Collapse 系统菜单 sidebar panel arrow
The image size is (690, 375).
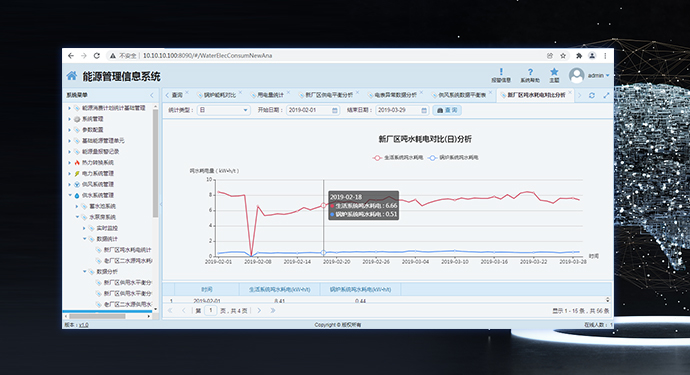[x=152, y=95]
